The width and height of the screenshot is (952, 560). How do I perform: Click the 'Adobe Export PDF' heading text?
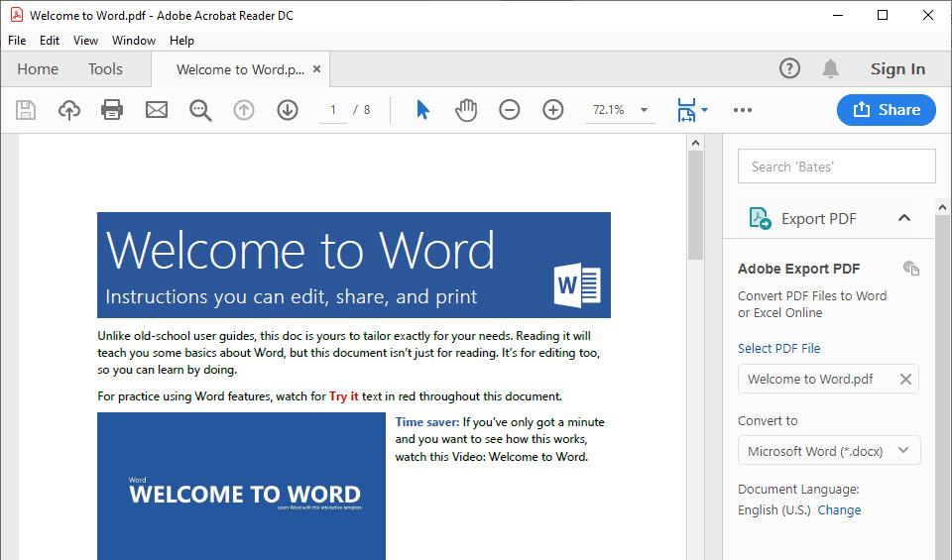pos(798,269)
